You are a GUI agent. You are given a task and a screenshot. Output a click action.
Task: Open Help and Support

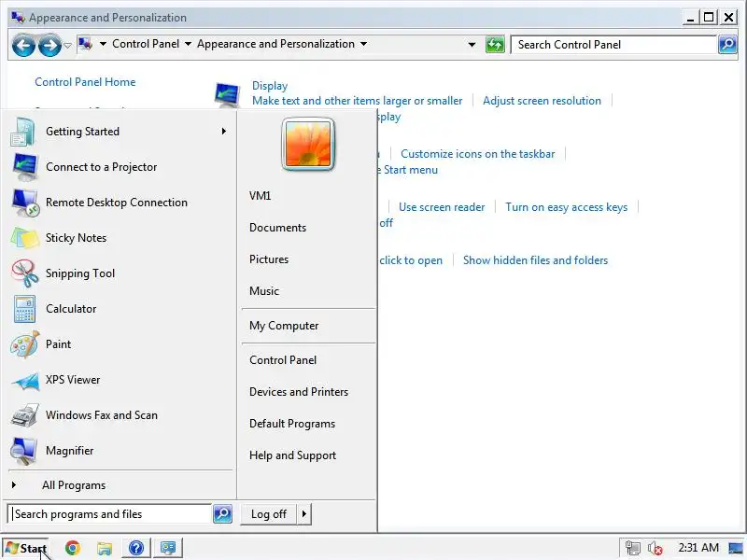coord(292,455)
